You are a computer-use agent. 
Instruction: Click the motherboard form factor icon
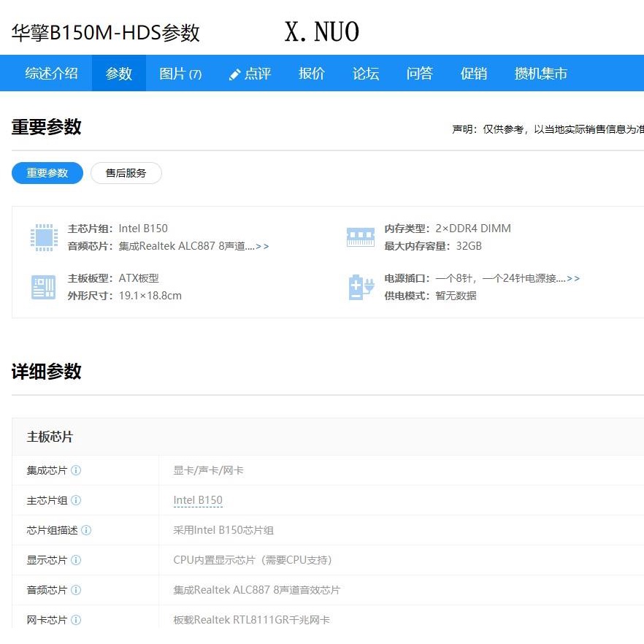[44, 287]
